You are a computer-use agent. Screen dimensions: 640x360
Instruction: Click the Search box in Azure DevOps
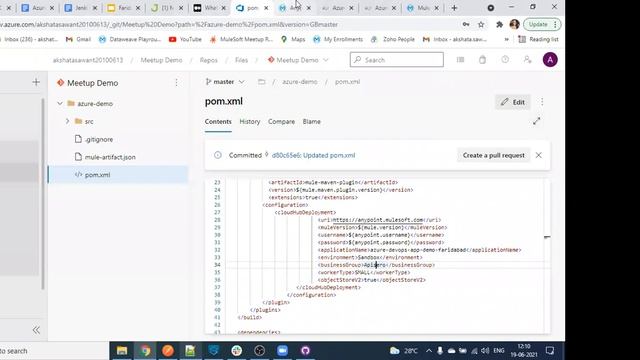point(397,60)
